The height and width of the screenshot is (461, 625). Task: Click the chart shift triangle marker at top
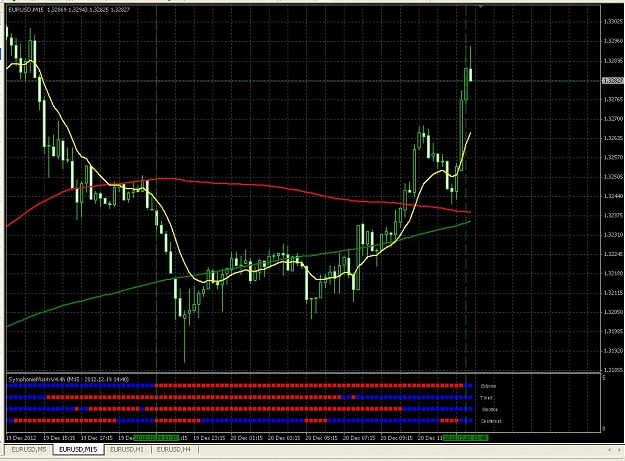480,6
